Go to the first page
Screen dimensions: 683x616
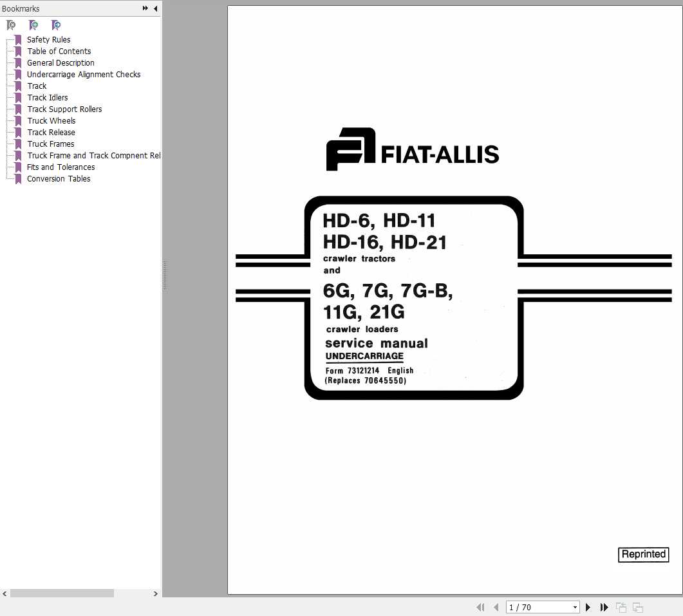click(x=480, y=607)
